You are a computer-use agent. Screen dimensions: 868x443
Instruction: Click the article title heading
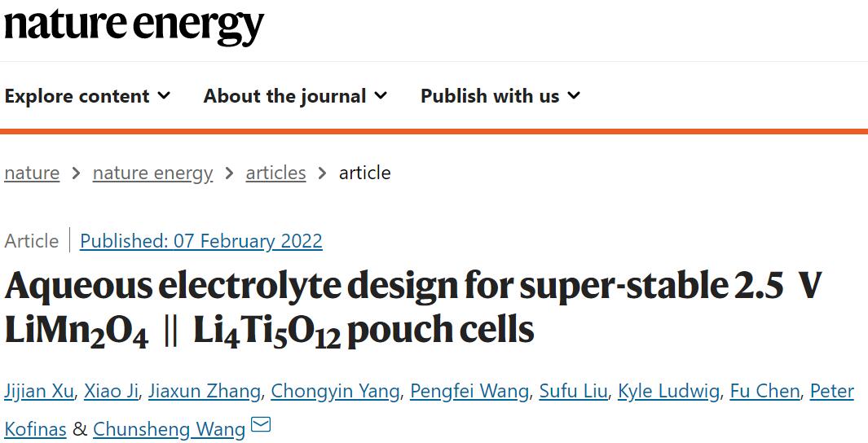tap(412, 308)
